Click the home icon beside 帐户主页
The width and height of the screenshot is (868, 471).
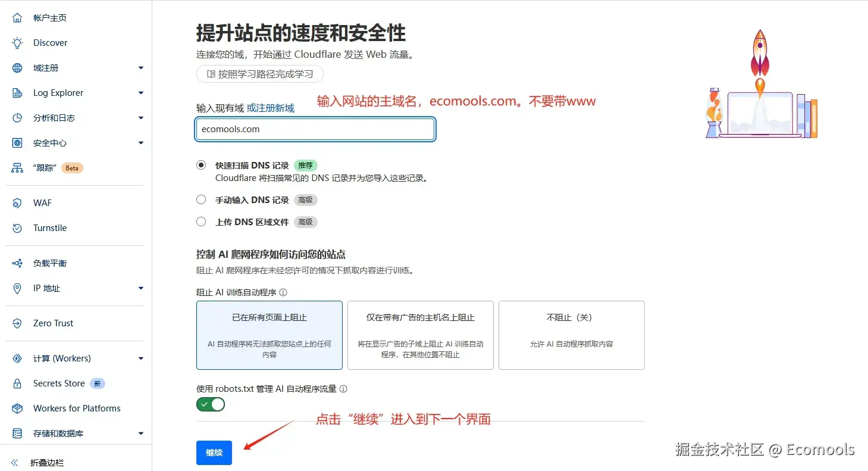point(17,18)
